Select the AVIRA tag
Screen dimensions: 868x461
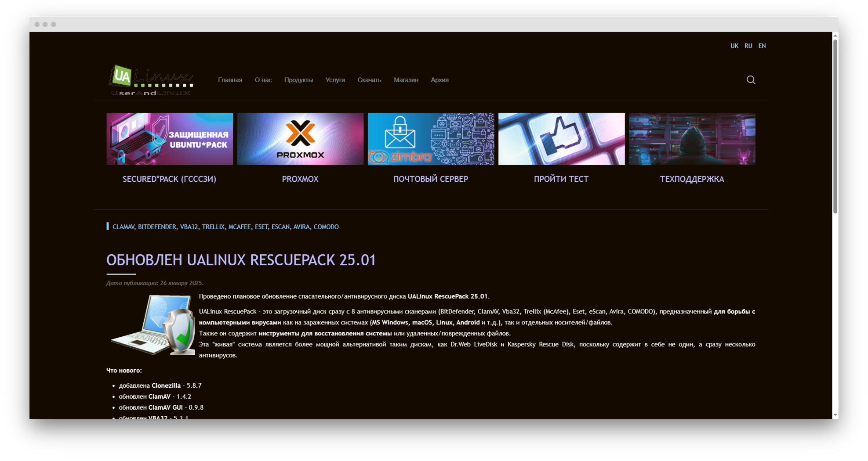point(301,227)
